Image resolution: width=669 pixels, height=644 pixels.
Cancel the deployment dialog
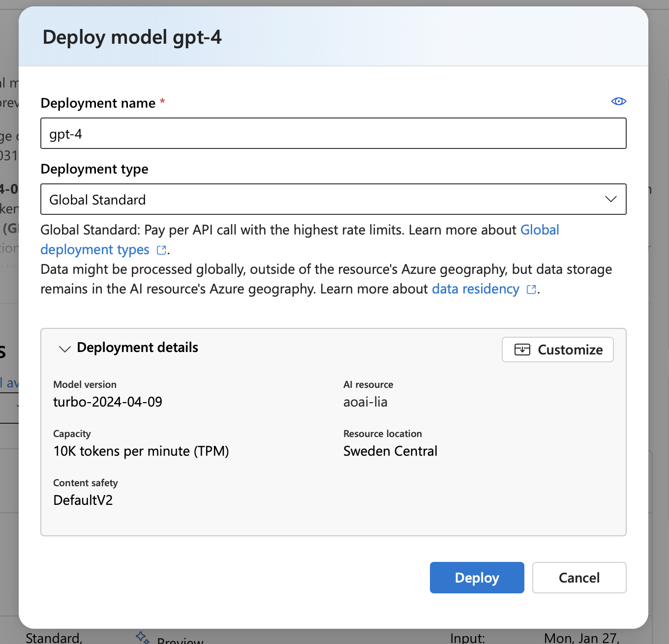[x=579, y=578]
